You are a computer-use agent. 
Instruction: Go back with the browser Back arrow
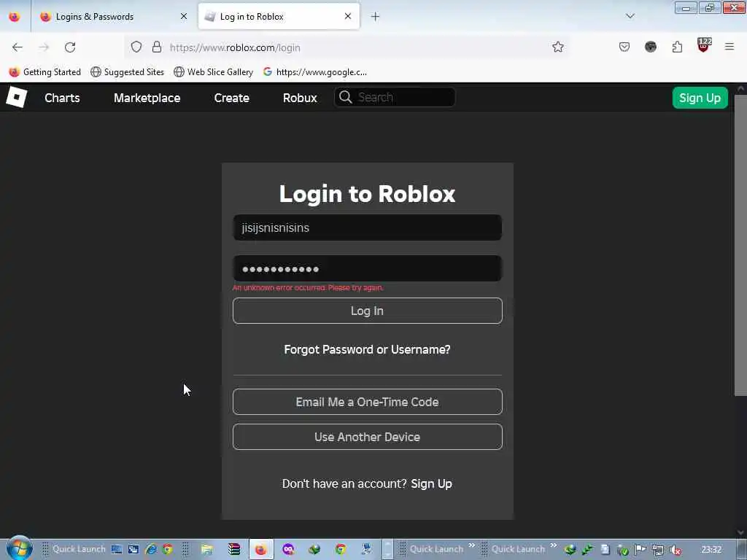(18, 47)
